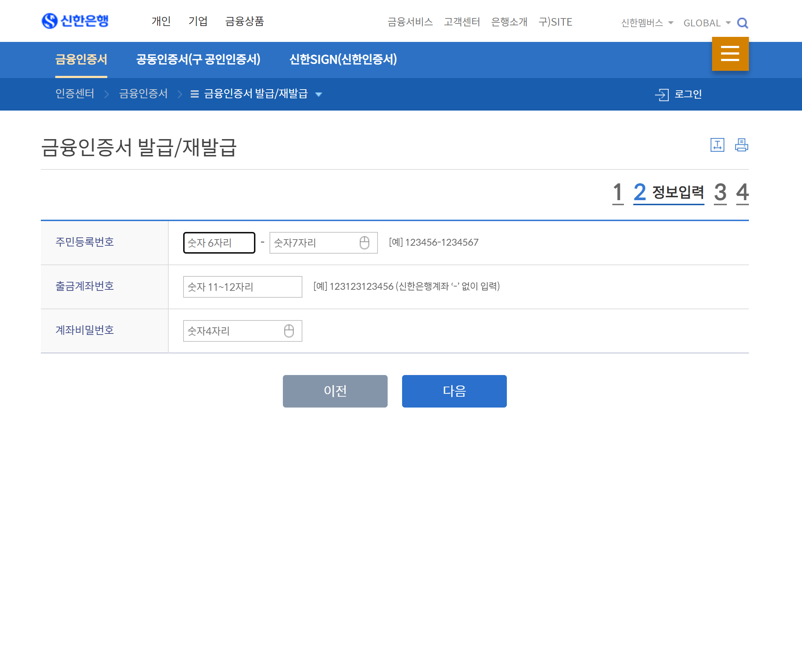
Task: Click the 숫자 6자리 input field
Action: point(219,243)
